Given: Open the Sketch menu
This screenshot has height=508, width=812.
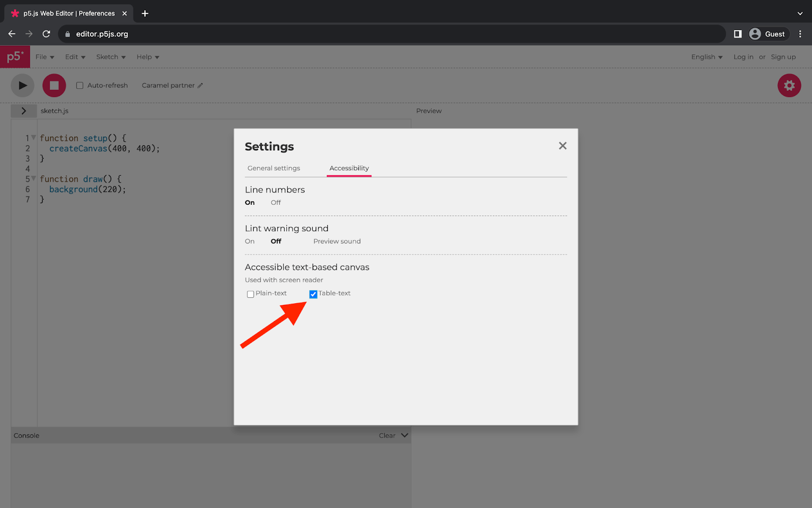Looking at the screenshot, I should [110, 56].
